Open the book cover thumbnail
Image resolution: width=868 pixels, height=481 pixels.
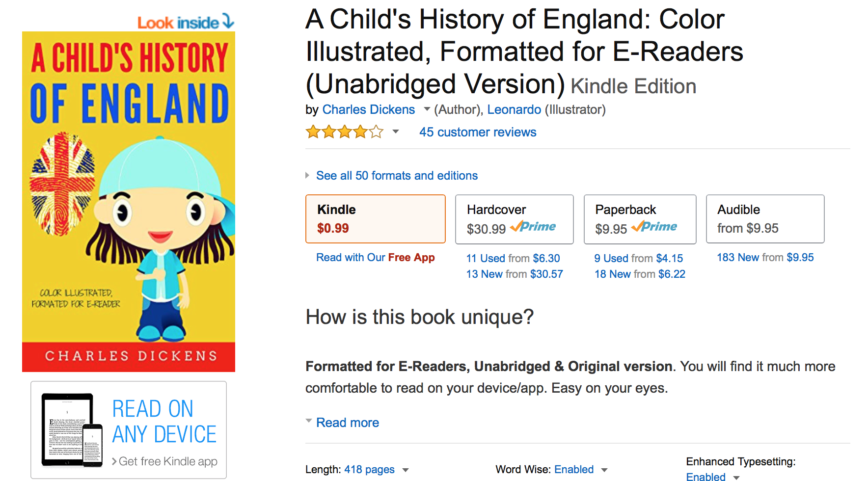pos(129,202)
